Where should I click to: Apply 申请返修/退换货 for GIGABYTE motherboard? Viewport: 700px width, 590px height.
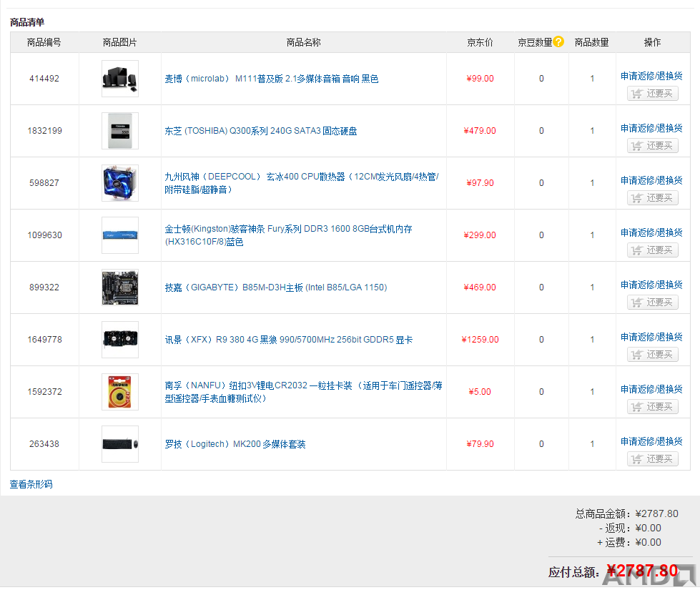pos(652,285)
